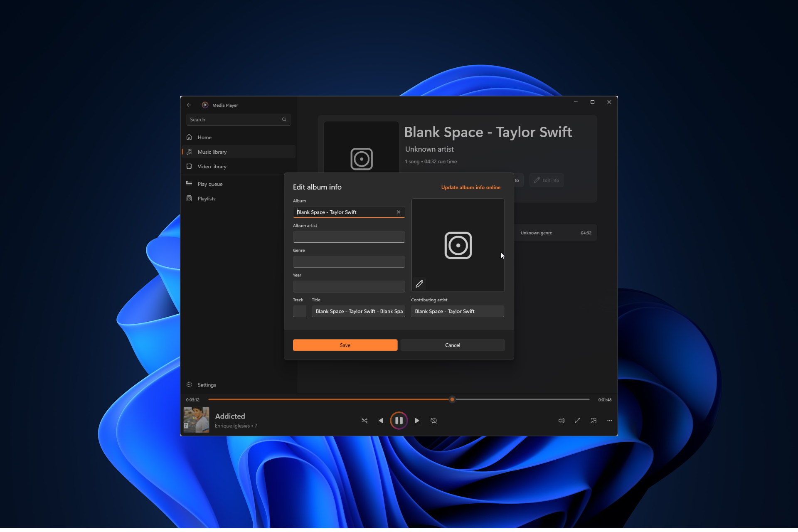Toggle repeat playback mode
Image resolution: width=798 pixels, height=532 pixels.
click(x=434, y=420)
